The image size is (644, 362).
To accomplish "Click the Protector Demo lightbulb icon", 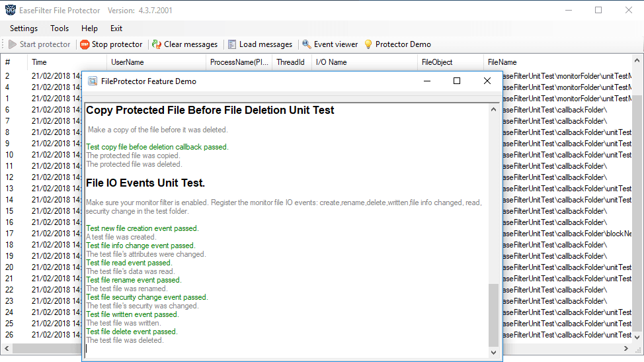I will 368,44.
